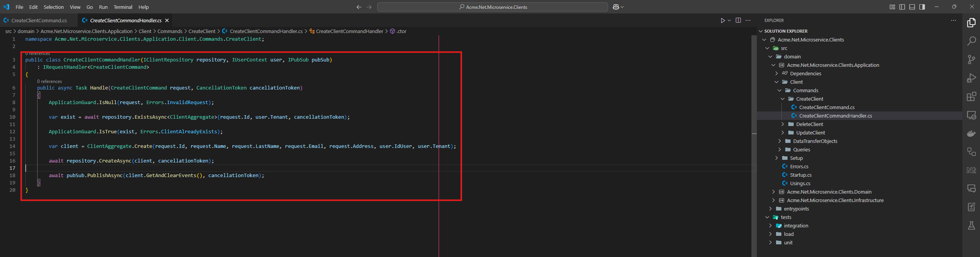Viewport: 980px width, 257px height.
Task: Expand the UpdateClient folder
Action: click(x=783, y=133)
